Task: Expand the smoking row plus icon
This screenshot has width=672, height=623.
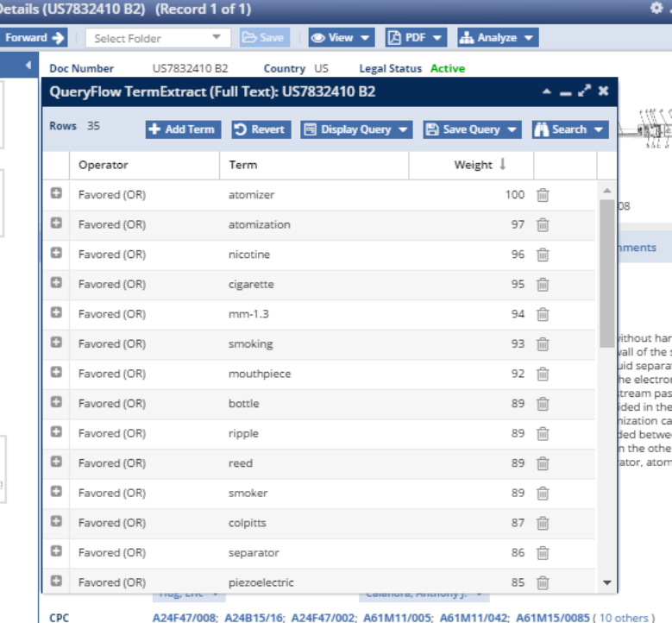Action: point(56,343)
